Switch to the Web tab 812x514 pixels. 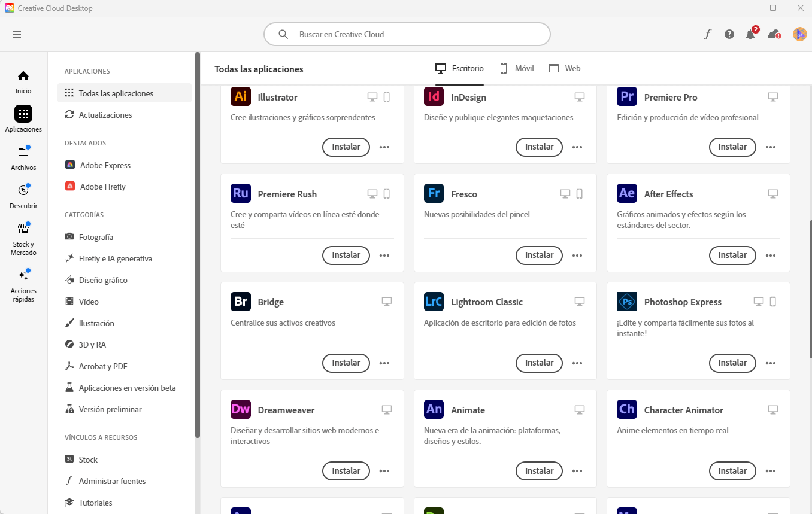coord(565,68)
